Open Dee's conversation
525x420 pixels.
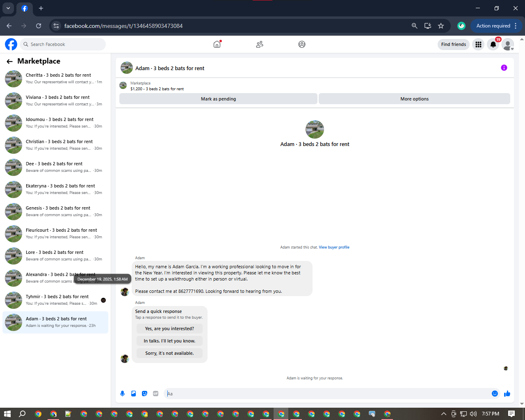[55, 167]
